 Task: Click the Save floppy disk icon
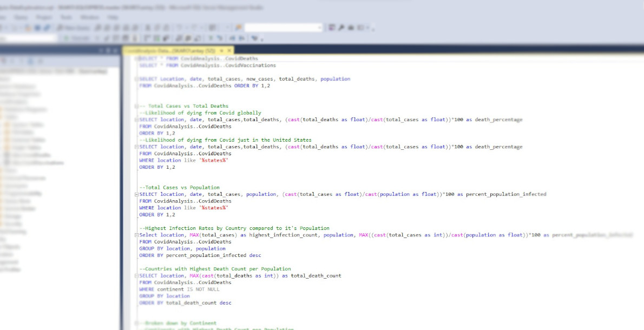tap(37, 28)
